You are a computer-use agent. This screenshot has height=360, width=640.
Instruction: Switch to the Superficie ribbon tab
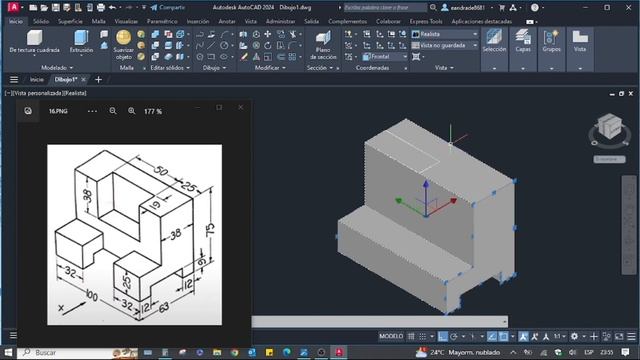[70, 21]
